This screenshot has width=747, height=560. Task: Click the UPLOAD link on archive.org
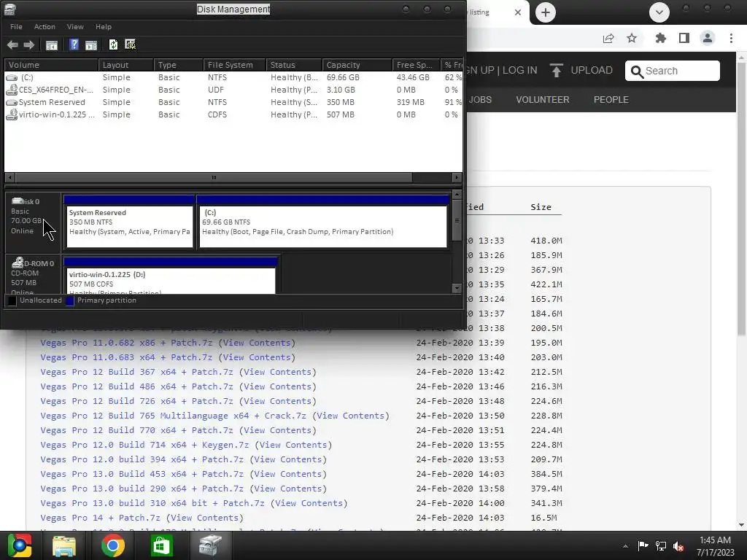point(592,71)
